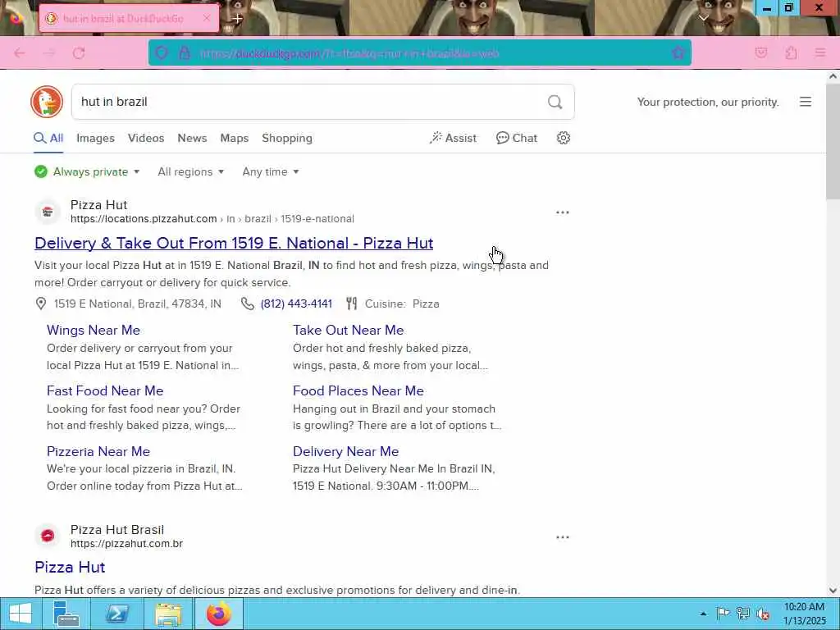
Task: Open the Take Out Near Me link
Action: click(348, 330)
